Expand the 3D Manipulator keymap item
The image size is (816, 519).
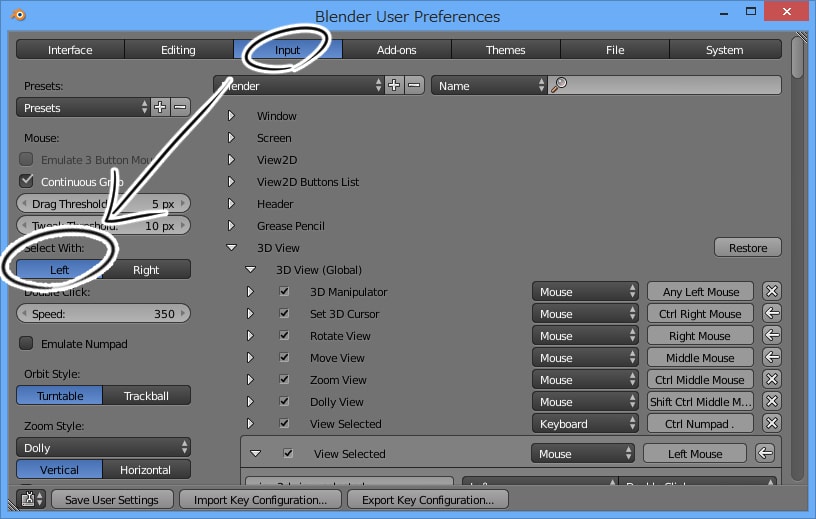(250, 292)
